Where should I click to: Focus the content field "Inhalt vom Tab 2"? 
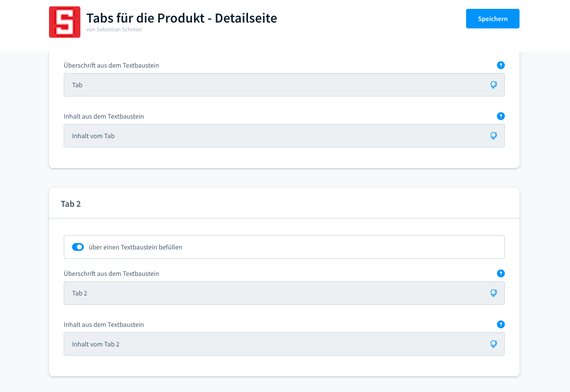(x=274, y=344)
